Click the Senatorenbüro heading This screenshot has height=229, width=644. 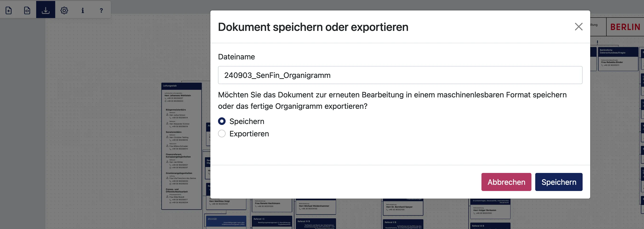coord(173,132)
